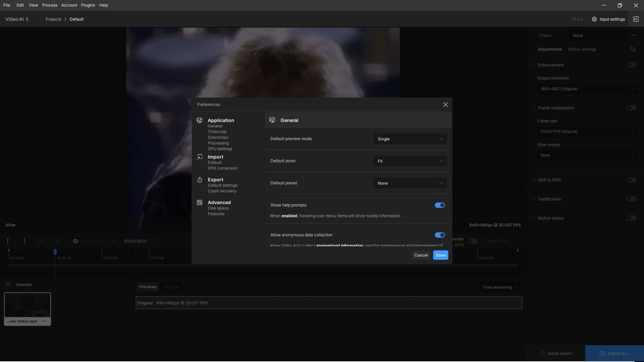The image size is (644, 362).
Task: Click the Application monitor icon in Preferences sidebar
Action: [200, 120]
